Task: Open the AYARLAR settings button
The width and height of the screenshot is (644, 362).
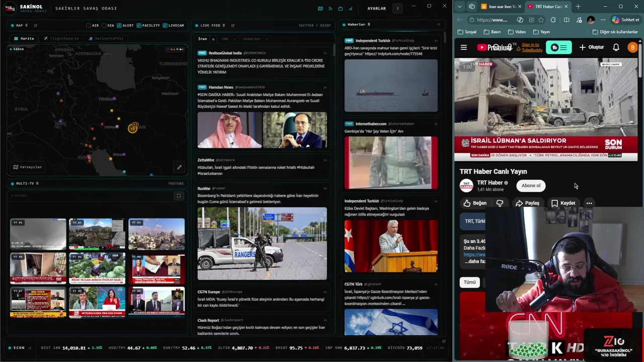Action: (376, 9)
